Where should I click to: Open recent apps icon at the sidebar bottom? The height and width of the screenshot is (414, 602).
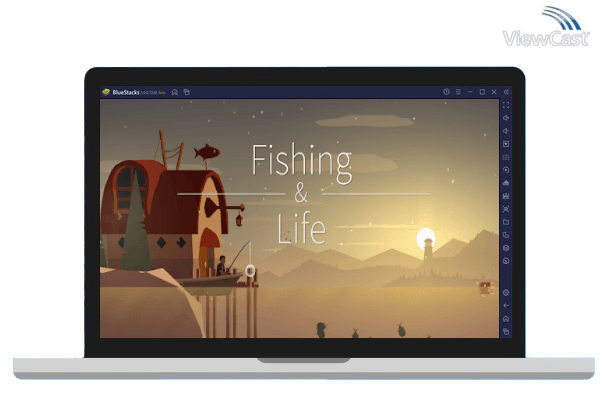(x=506, y=332)
